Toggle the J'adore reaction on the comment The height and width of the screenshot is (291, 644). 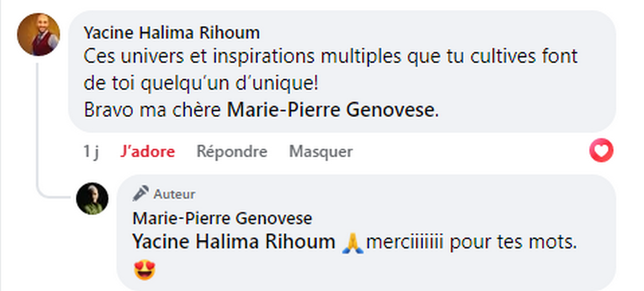(x=147, y=151)
